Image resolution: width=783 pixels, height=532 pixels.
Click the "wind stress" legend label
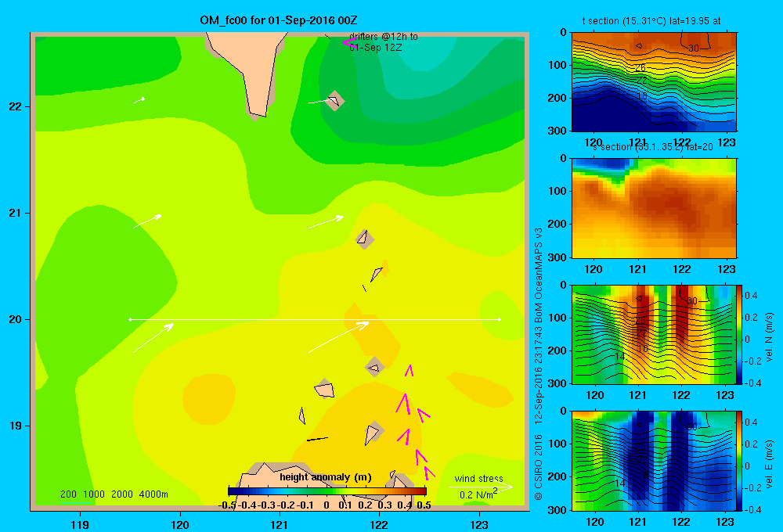pos(479,478)
